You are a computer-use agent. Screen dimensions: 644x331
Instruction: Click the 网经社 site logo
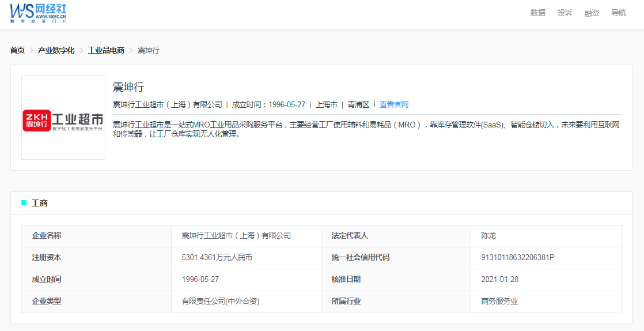[x=38, y=13]
